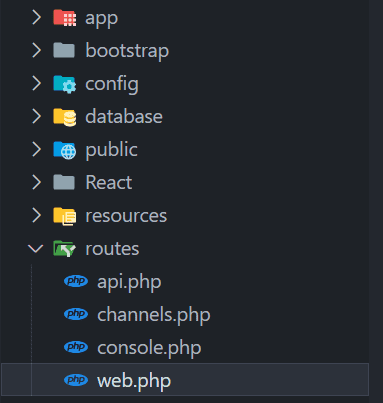Screen dimensions: 383x403
Task: Select the database folder name
Action: point(124,116)
